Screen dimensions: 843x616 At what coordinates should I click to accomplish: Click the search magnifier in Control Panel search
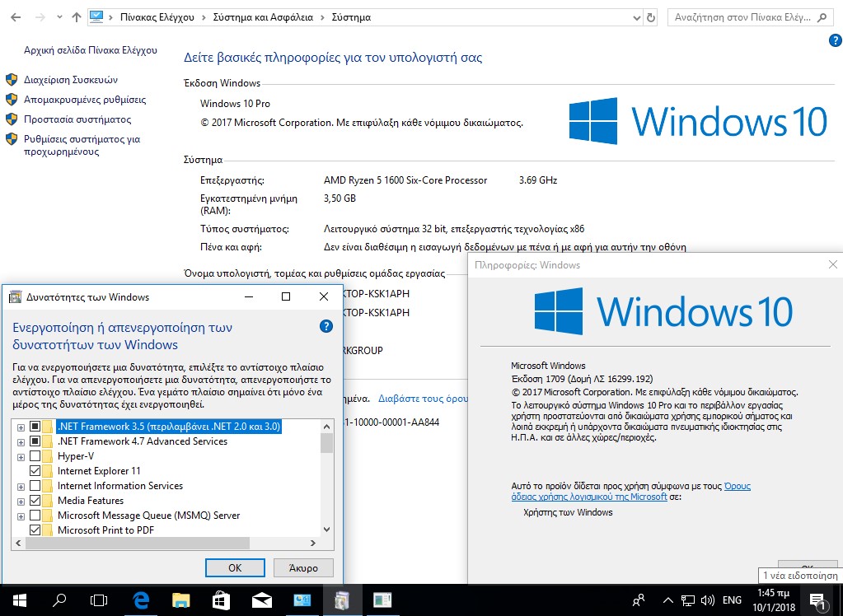pyautogui.click(x=822, y=17)
